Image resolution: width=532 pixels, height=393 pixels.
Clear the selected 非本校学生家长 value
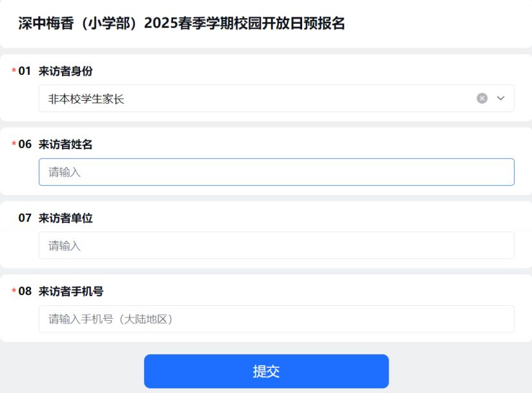pyautogui.click(x=482, y=98)
